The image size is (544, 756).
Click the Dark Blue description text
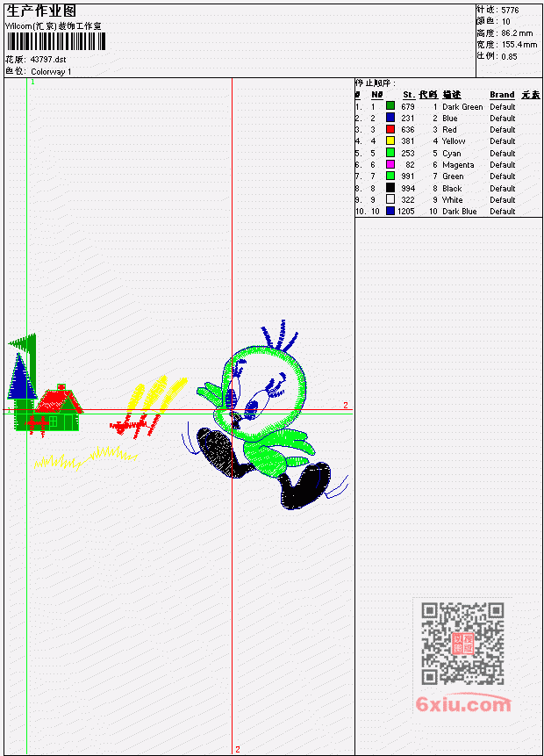tap(460, 212)
